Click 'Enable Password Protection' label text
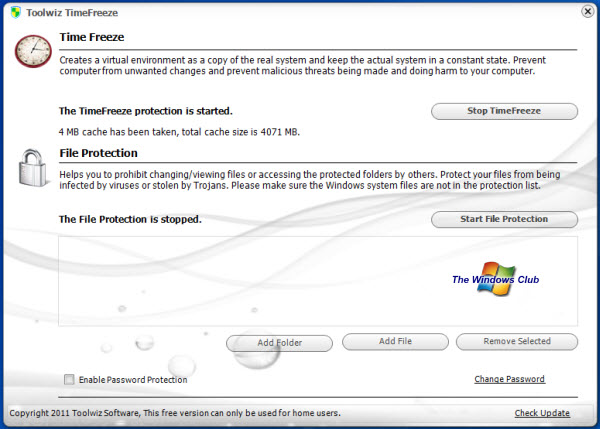This screenshot has height=429, width=600. pos(133,380)
